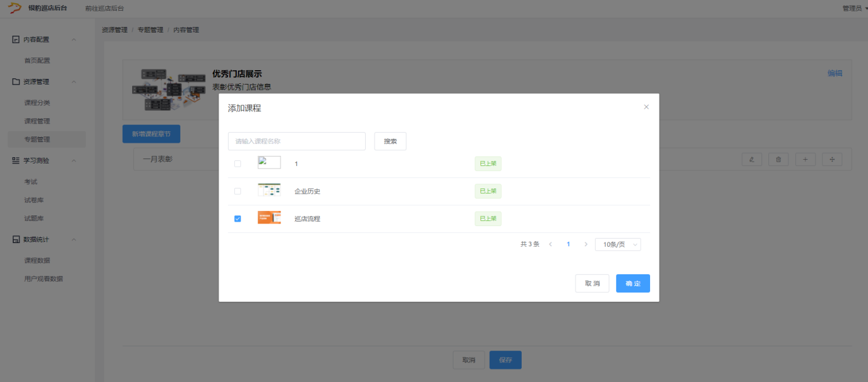Click the 银豹巡店后台 logo icon
The height and width of the screenshot is (382, 868).
tap(14, 8)
